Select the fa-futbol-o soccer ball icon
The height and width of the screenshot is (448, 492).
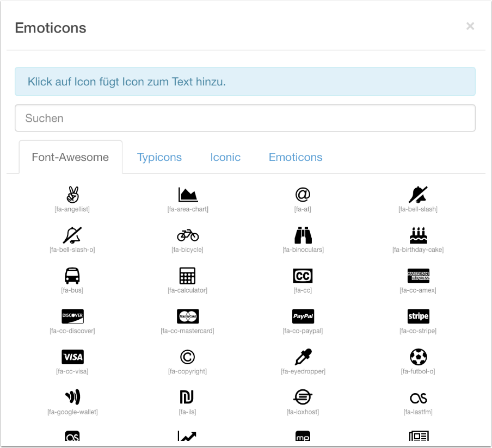click(418, 357)
